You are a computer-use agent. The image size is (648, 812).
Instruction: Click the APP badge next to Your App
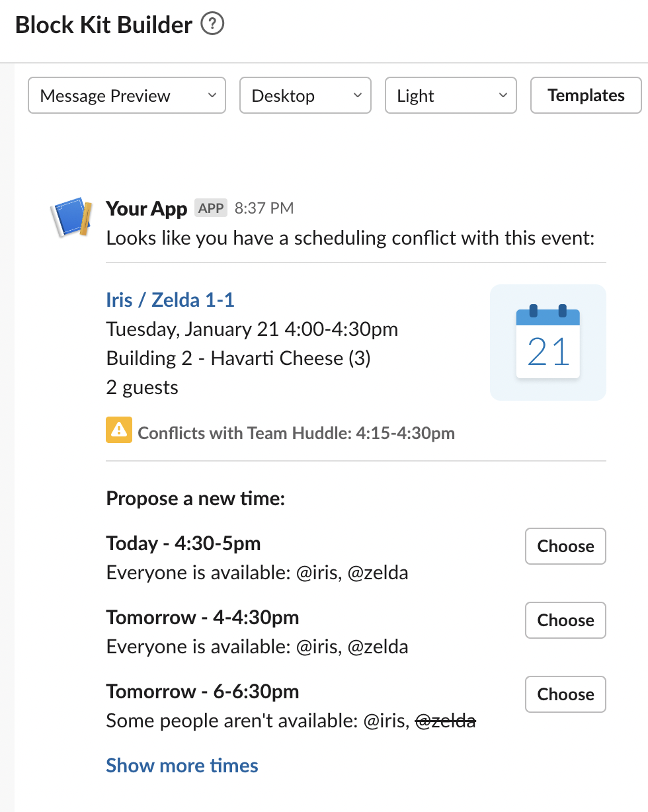[x=211, y=208]
